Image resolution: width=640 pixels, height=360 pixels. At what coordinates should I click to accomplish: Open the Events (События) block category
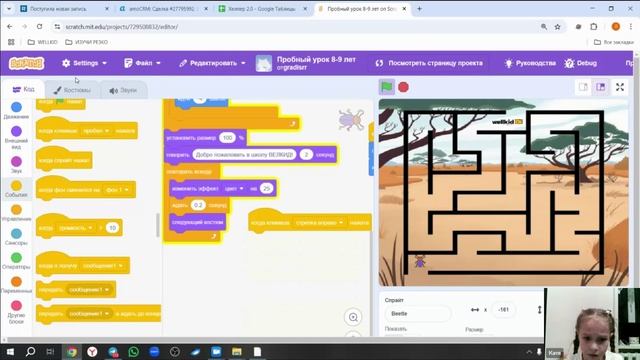[16, 189]
